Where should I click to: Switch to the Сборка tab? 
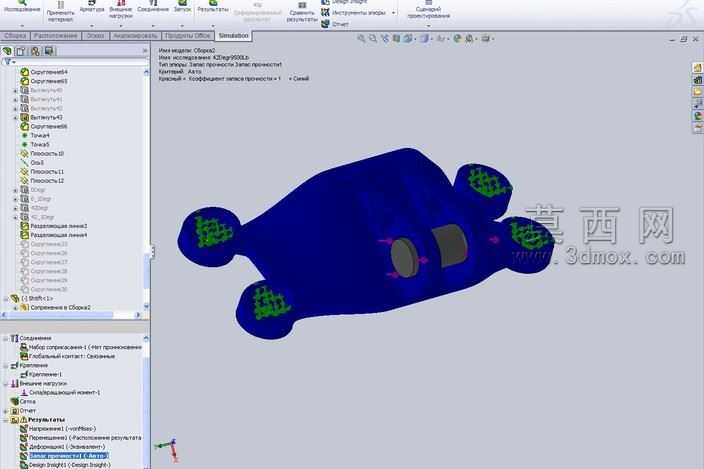[15, 36]
